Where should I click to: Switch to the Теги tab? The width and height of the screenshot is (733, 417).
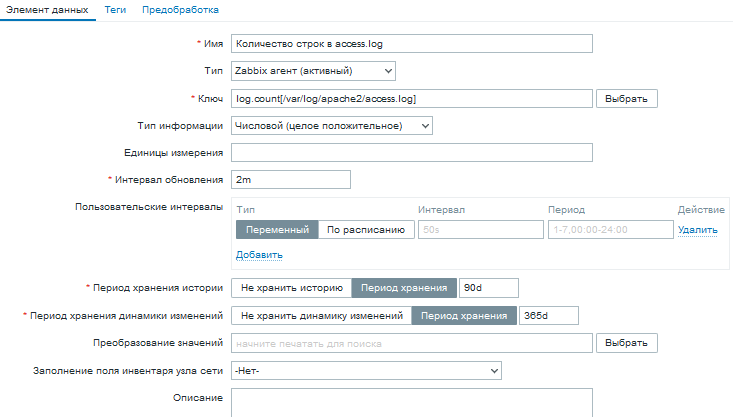(117, 9)
